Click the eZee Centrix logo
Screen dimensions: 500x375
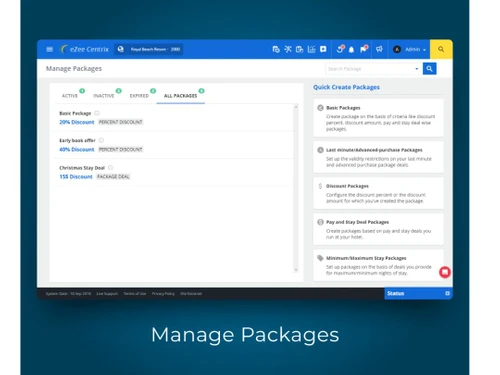coord(84,49)
